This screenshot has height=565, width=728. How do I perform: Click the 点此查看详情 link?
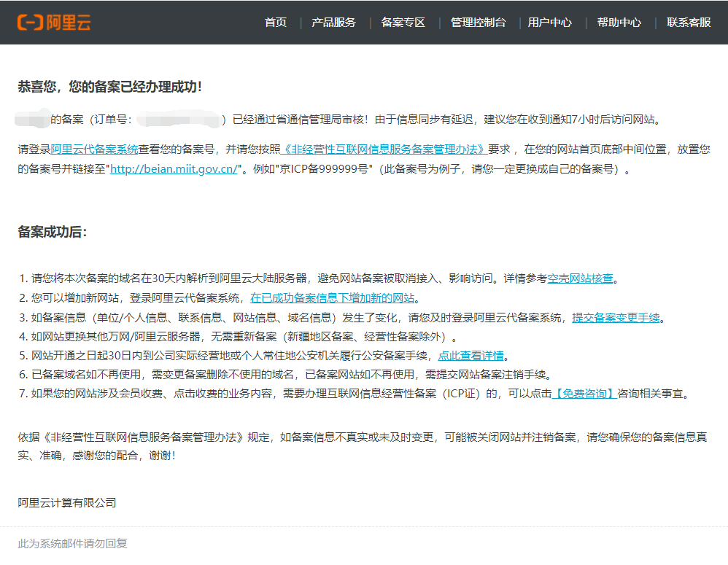[x=471, y=356]
